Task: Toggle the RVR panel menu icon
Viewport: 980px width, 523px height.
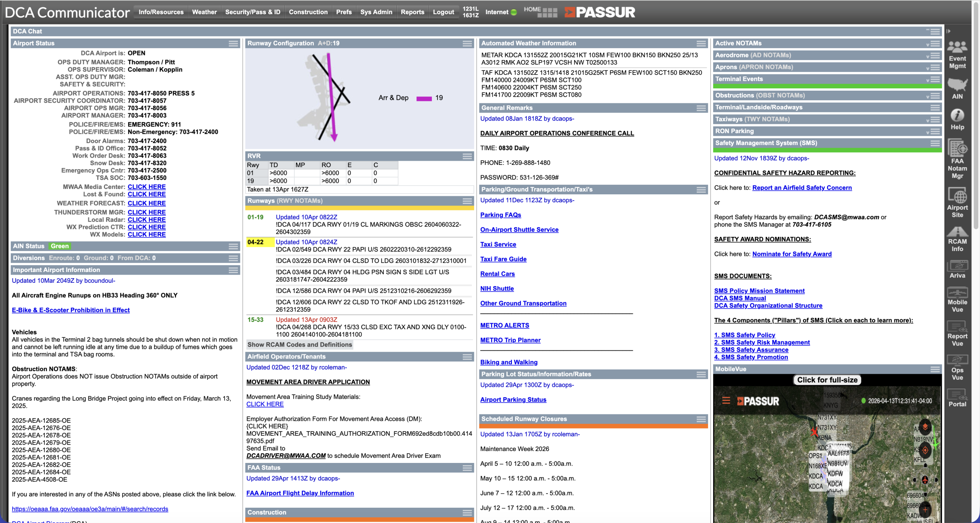Action: (x=467, y=156)
